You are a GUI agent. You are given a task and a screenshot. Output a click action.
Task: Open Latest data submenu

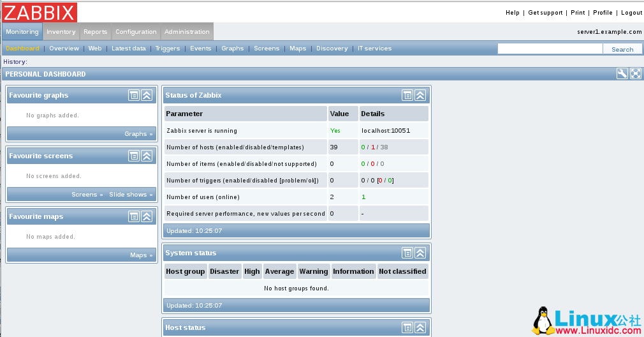point(128,49)
